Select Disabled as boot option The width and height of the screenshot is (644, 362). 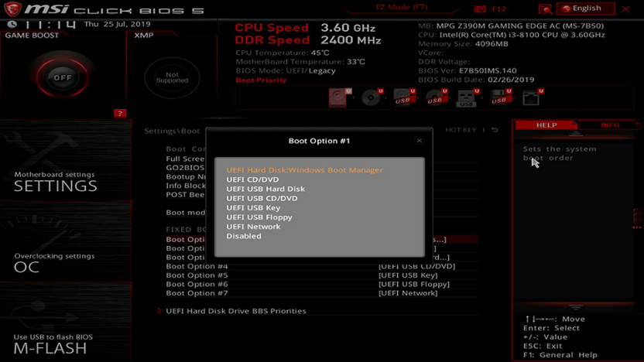(244, 236)
